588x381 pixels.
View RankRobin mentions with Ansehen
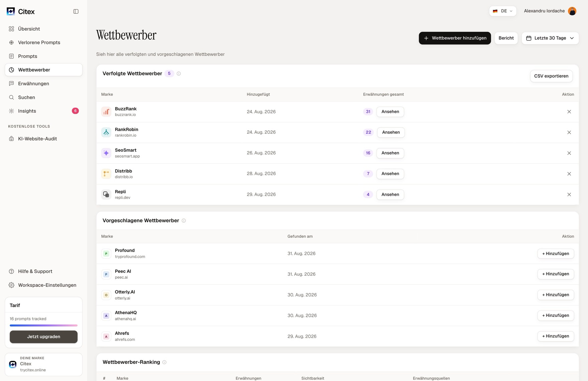[391, 132]
